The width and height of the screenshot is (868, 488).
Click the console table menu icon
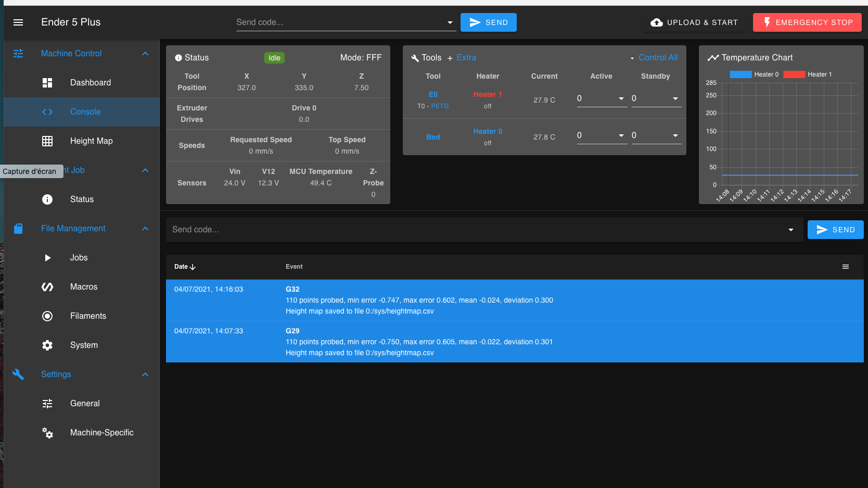click(846, 267)
